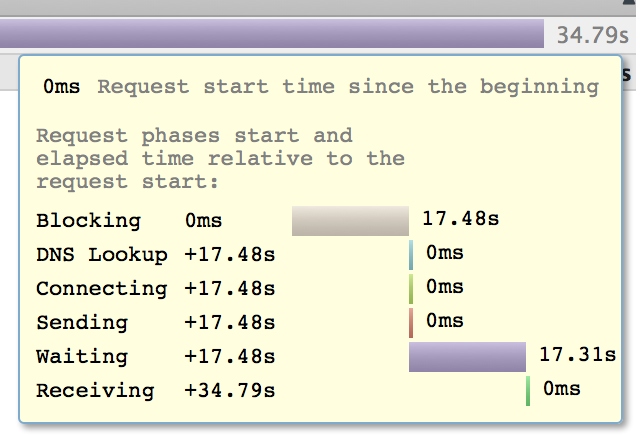This screenshot has height=442, width=636.
Task: Click the Sending label
Action: (x=82, y=323)
